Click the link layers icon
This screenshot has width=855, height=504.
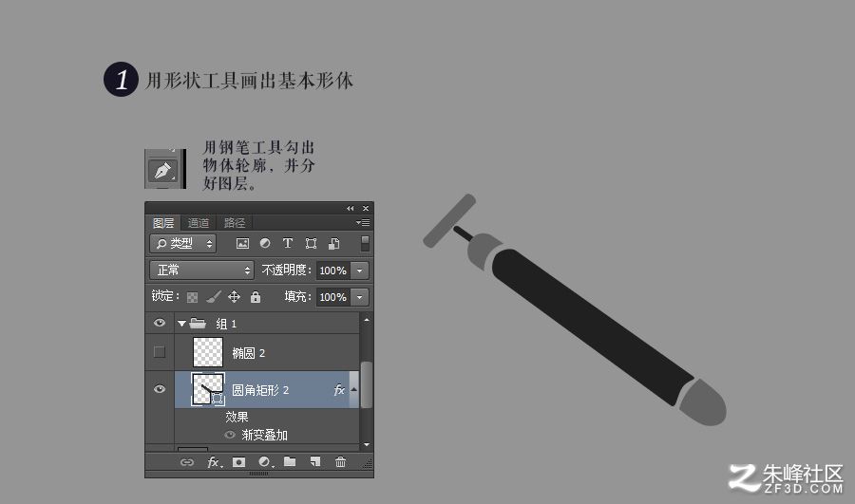coord(187,462)
